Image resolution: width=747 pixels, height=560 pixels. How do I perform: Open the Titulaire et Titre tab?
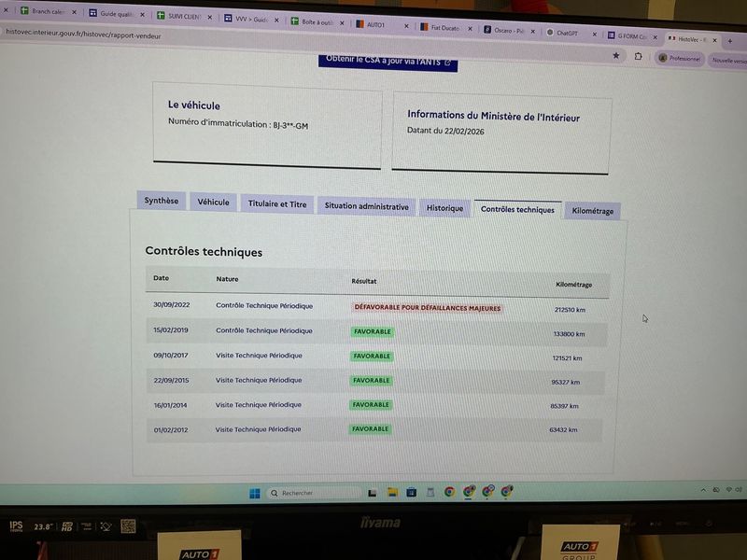click(x=276, y=203)
